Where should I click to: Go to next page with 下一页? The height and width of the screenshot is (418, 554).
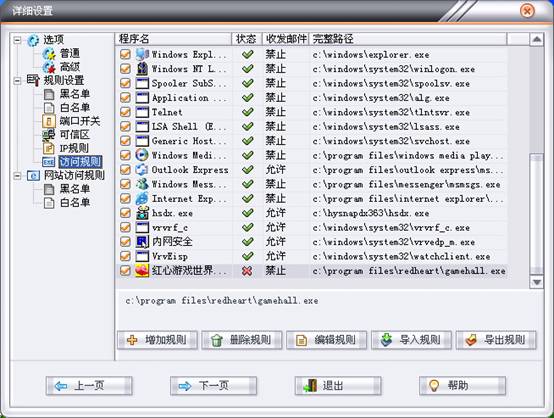[x=213, y=385]
